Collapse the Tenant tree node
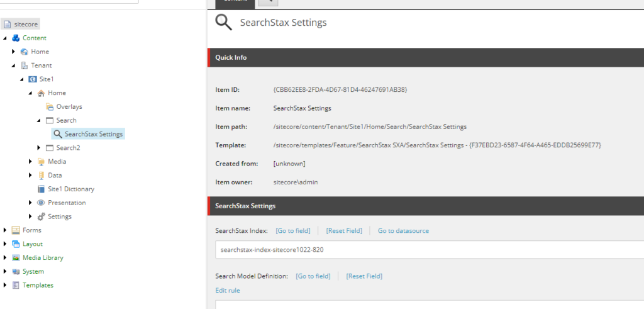The height and width of the screenshot is (309, 644). pos(14,65)
